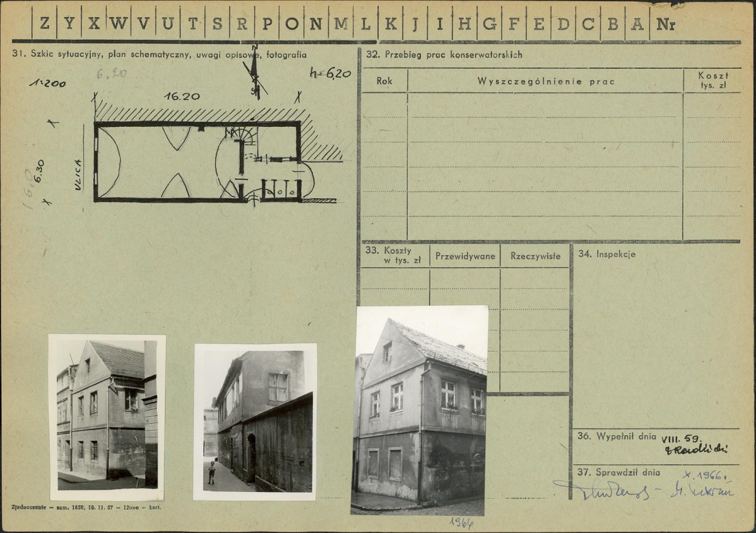Open the left photo of the corner house

coord(107,416)
